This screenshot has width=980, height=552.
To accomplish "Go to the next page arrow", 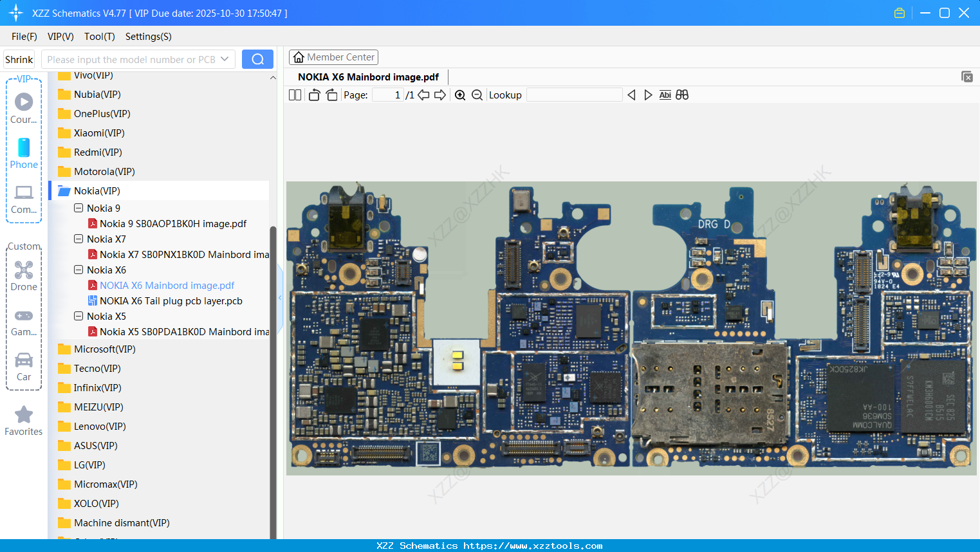I will click(x=440, y=95).
